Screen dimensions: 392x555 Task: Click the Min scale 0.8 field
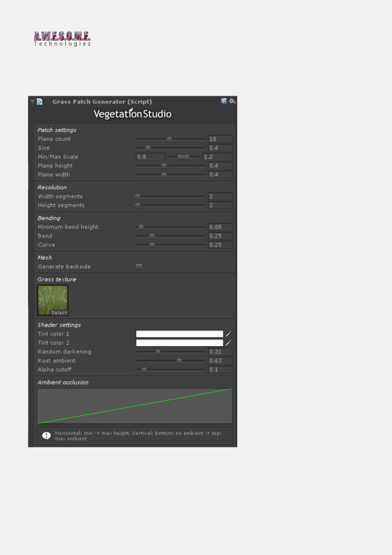[x=151, y=157]
